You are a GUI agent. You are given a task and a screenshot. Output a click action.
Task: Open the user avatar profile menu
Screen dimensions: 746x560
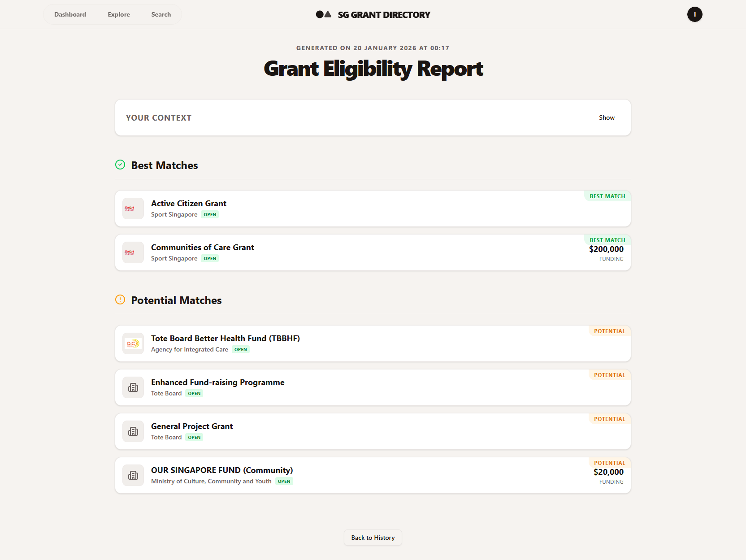pos(694,14)
